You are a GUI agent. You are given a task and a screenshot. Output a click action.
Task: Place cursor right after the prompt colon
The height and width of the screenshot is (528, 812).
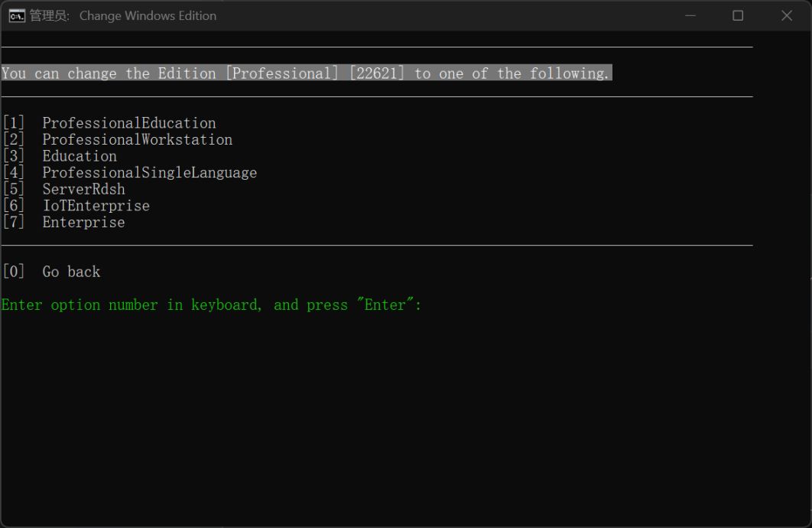[x=425, y=305]
